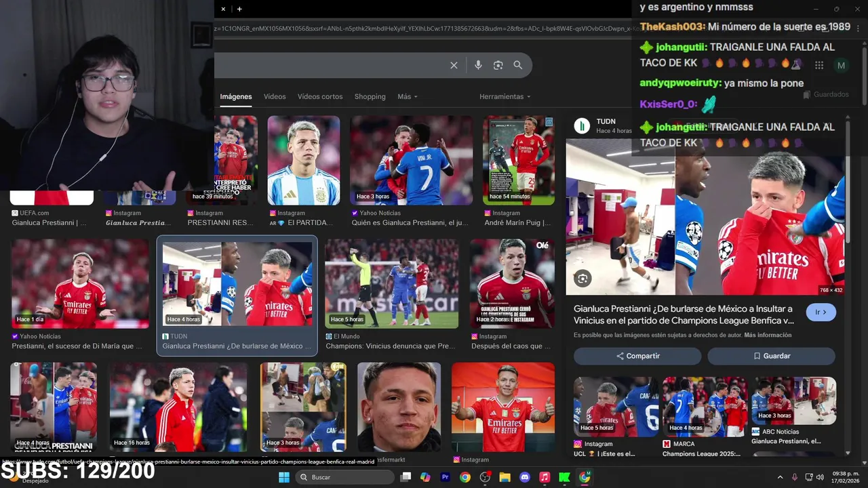The width and height of the screenshot is (868, 488).
Task: Open Apple Music from the taskbar
Action: pyautogui.click(x=545, y=477)
